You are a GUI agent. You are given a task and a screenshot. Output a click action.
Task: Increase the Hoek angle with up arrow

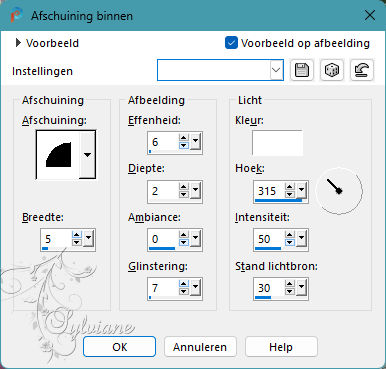point(289,187)
